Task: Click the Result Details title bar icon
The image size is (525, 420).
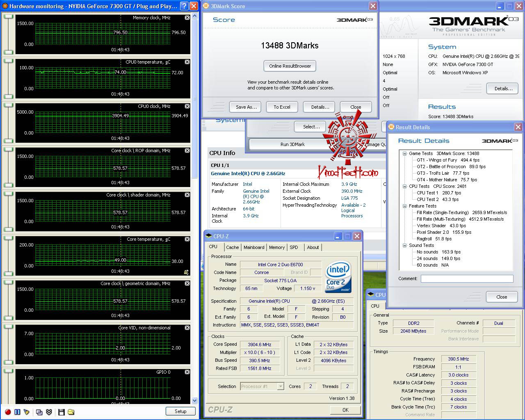Action: pos(391,127)
